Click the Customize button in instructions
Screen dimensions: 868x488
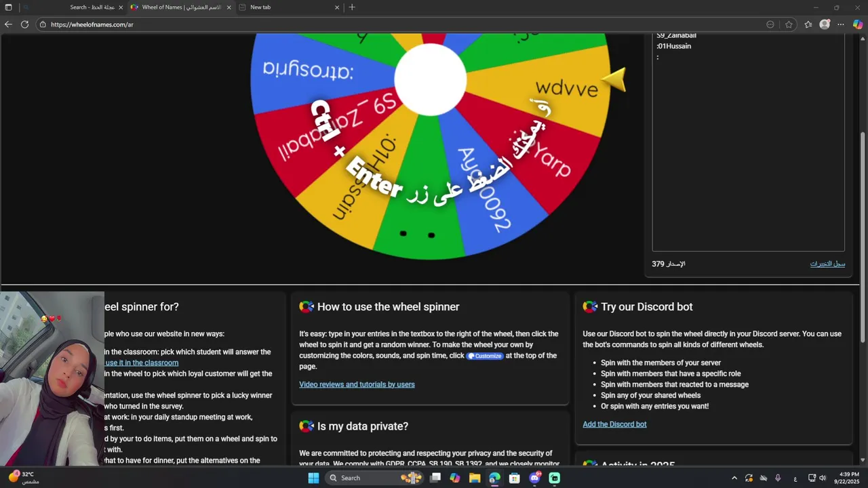485,356
